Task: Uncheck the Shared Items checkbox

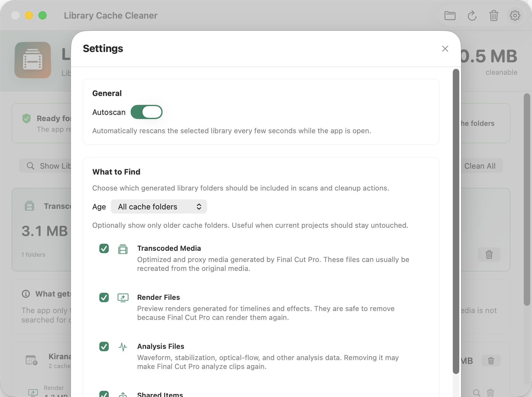Action: 104,394
